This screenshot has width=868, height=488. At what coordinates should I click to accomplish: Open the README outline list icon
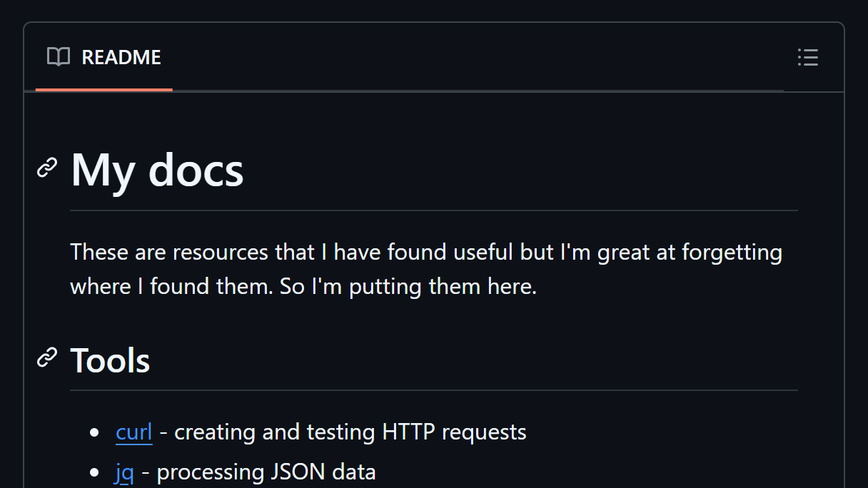(x=807, y=57)
